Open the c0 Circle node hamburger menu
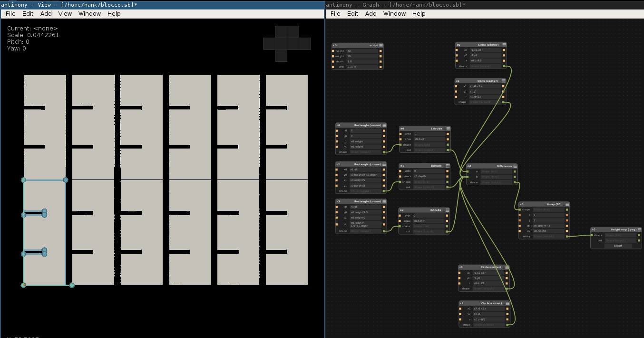644x338 pixels. click(x=504, y=44)
